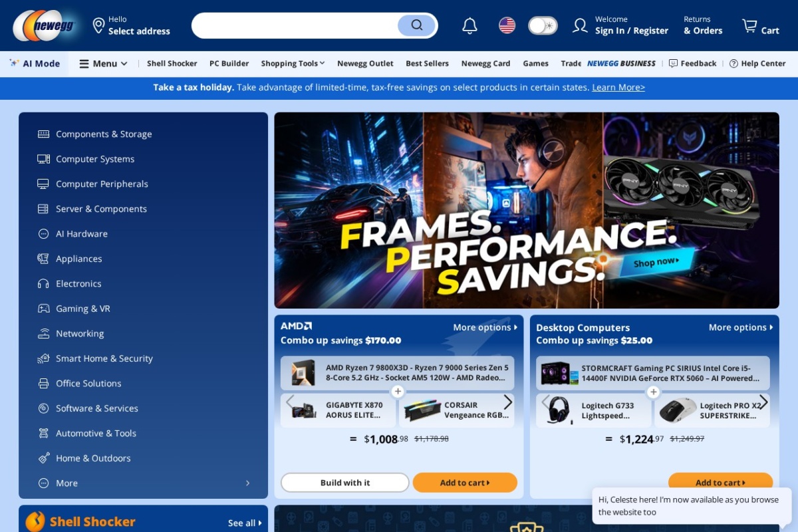Click the Networking router icon
Screen dimensions: 798x532
tap(43, 334)
